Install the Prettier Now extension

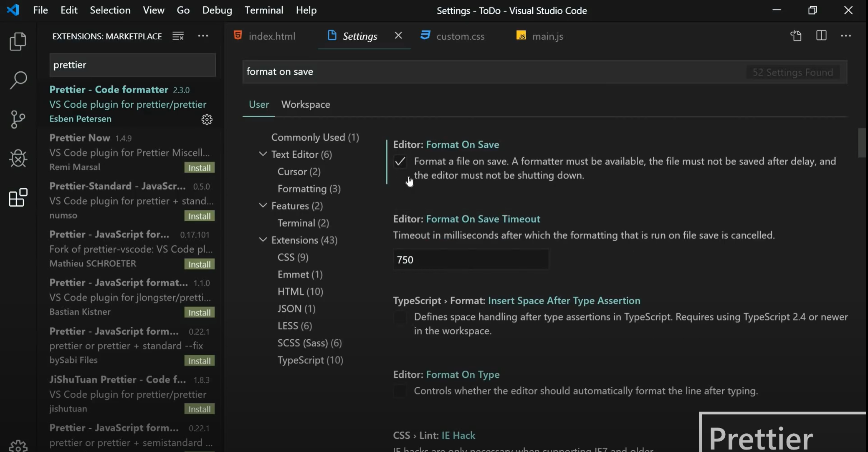click(199, 168)
